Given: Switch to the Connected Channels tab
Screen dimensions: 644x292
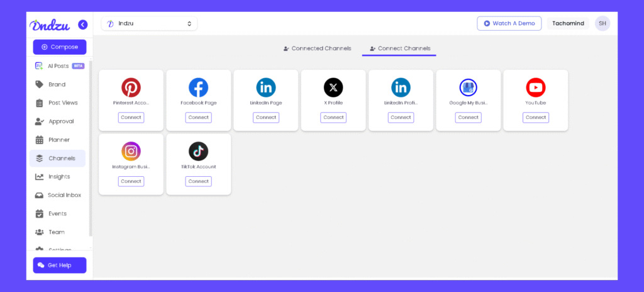Looking at the screenshot, I should point(318,48).
